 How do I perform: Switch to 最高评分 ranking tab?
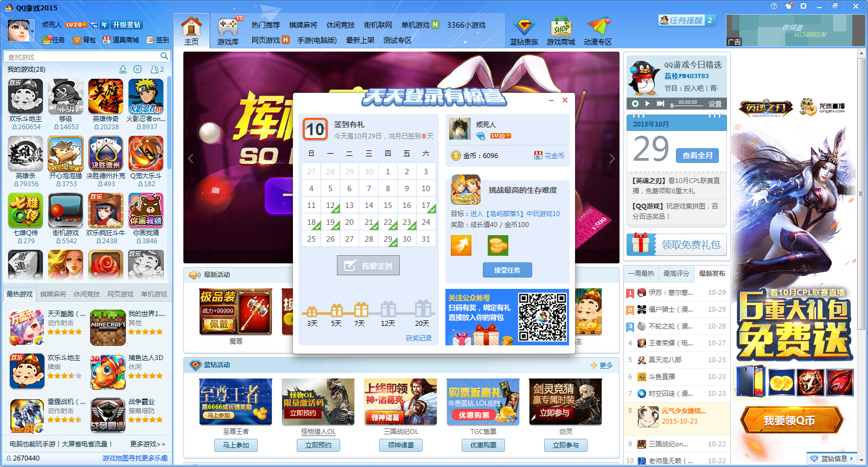coord(676,273)
